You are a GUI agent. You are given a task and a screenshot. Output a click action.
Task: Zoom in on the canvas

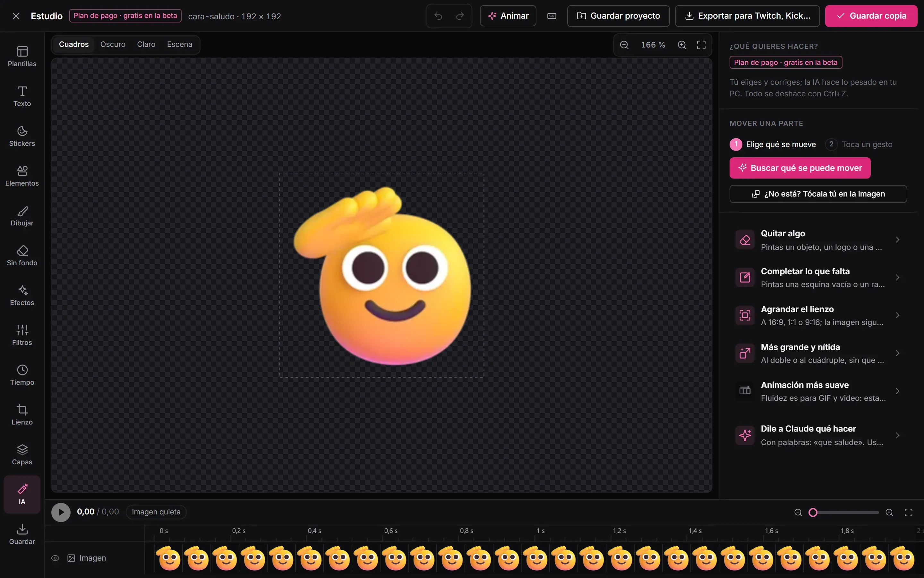682,45
